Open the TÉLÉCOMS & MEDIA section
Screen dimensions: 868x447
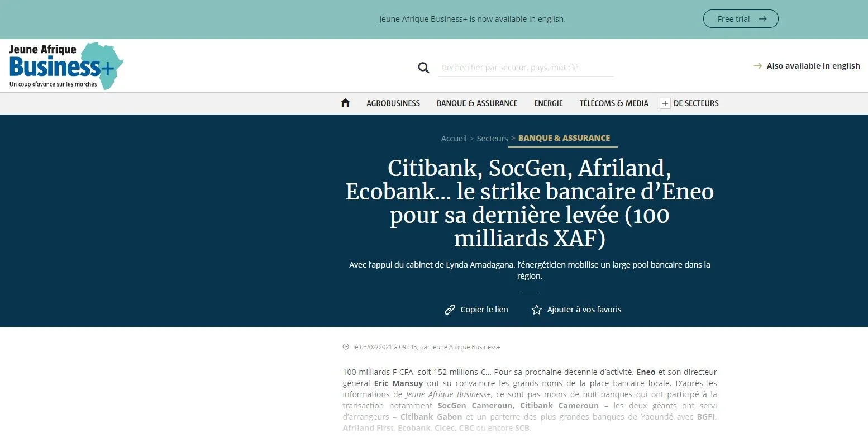click(x=614, y=103)
